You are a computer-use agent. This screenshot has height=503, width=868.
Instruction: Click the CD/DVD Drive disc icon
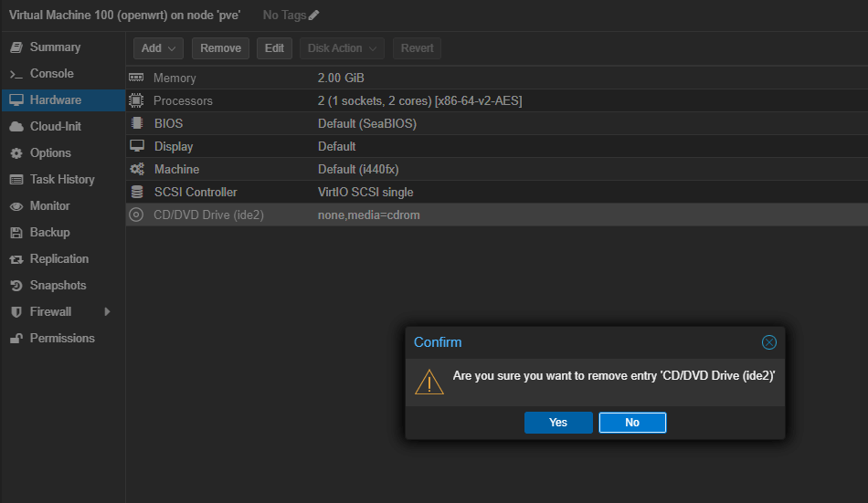[137, 215]
